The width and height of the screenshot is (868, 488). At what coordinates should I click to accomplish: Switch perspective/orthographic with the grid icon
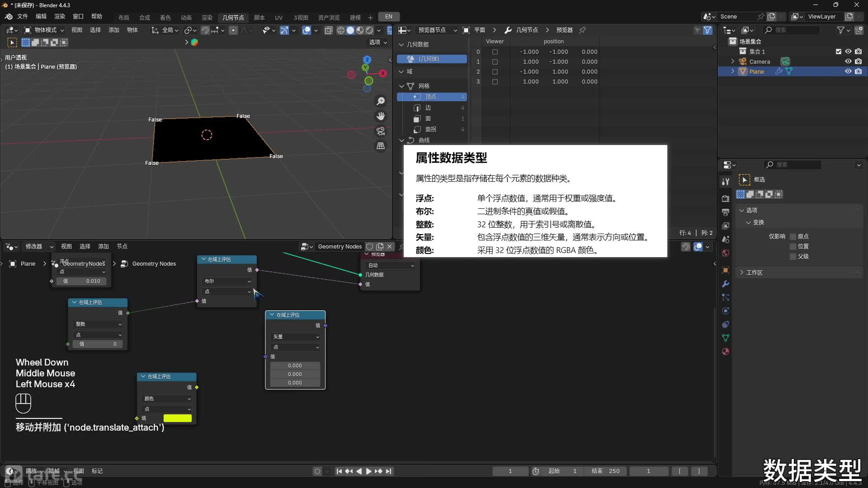(381, 146)
